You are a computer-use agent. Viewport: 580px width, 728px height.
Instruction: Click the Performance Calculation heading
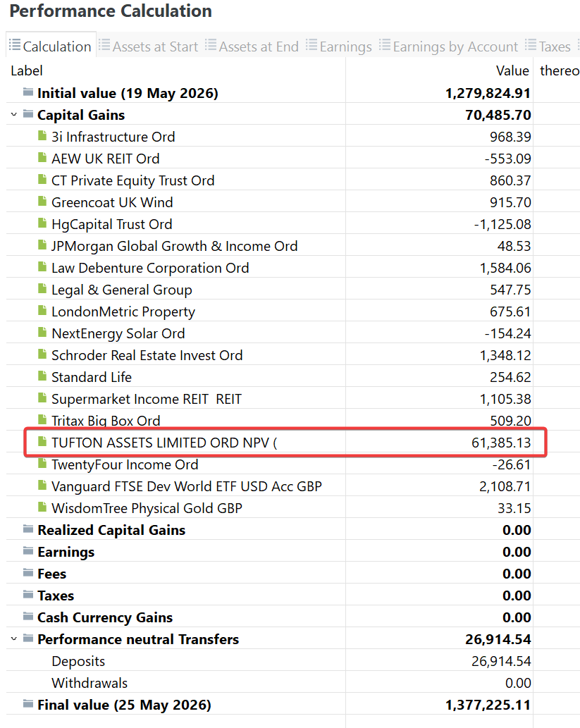pos(111,11)
